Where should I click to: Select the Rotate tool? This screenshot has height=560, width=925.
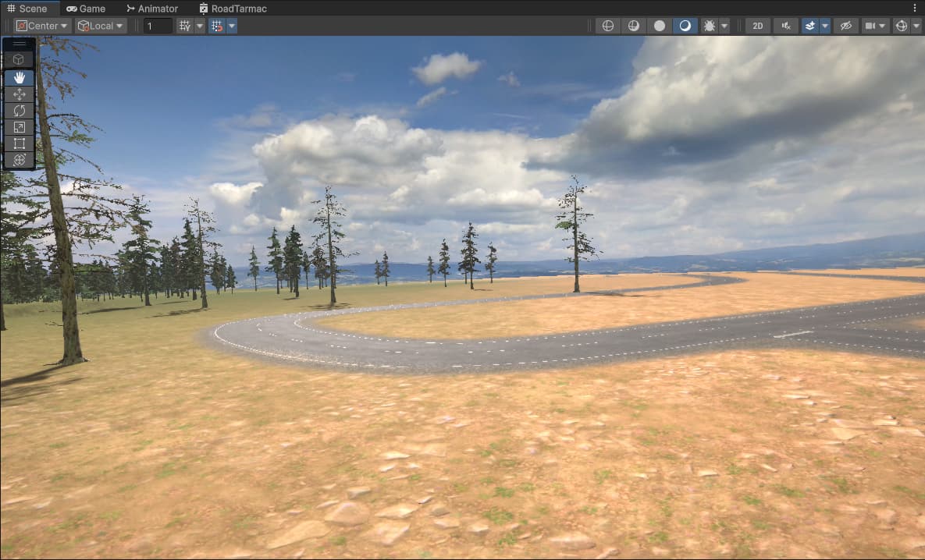click(19, 111)
